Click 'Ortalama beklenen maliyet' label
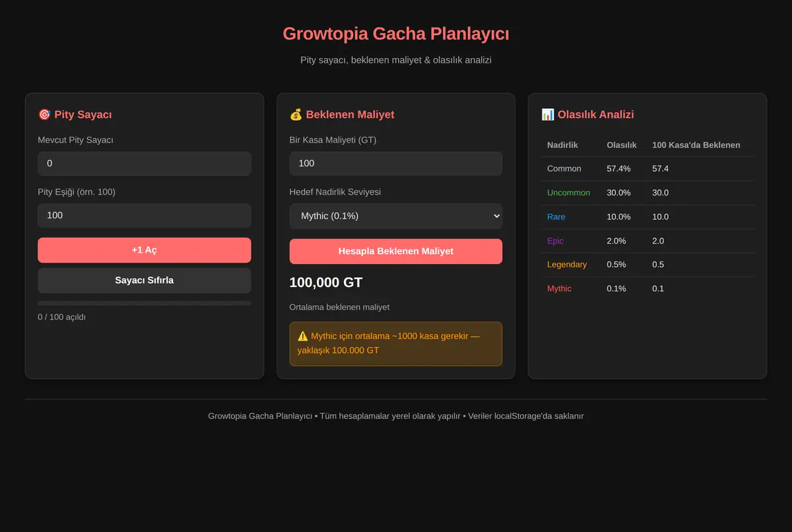 click(339, 307)
